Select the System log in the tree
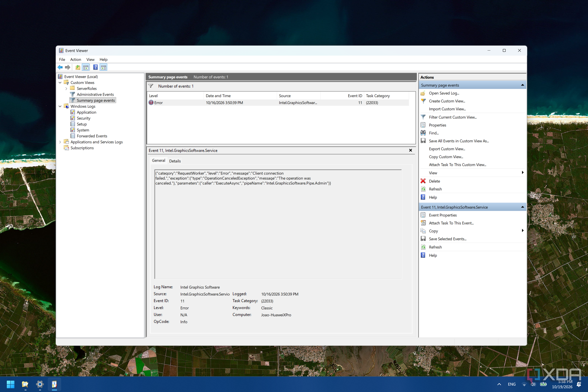This screenshot has width=588, height=392. point(83,130)
